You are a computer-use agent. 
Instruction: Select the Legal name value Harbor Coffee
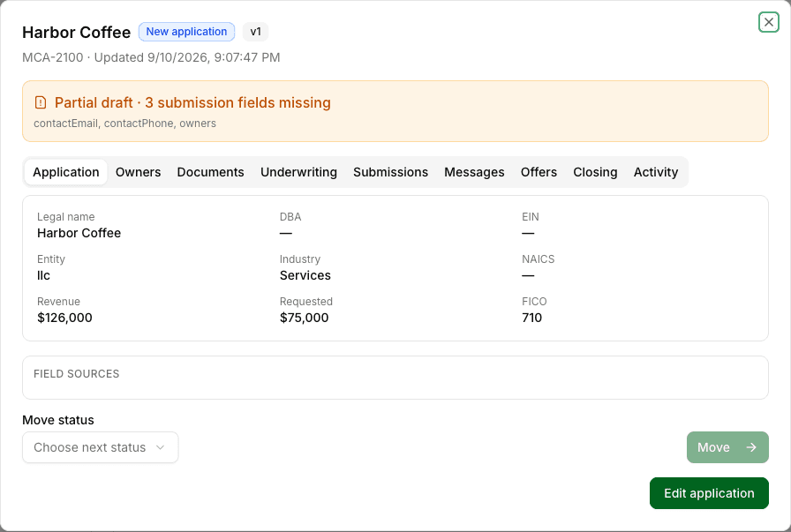(x=79, y=233)
